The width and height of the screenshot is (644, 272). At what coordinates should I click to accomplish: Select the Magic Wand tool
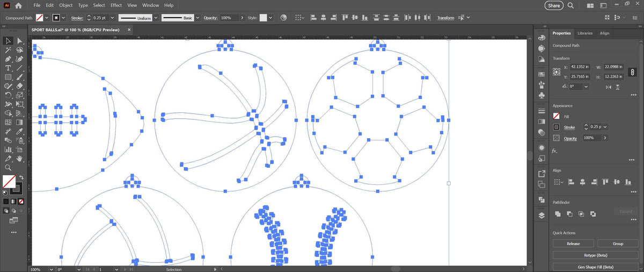coord(9,50)
